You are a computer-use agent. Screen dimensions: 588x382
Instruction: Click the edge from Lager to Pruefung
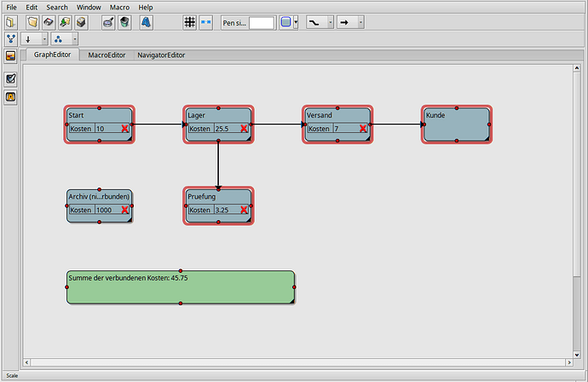pyautogui.click(x=218, y=164)
